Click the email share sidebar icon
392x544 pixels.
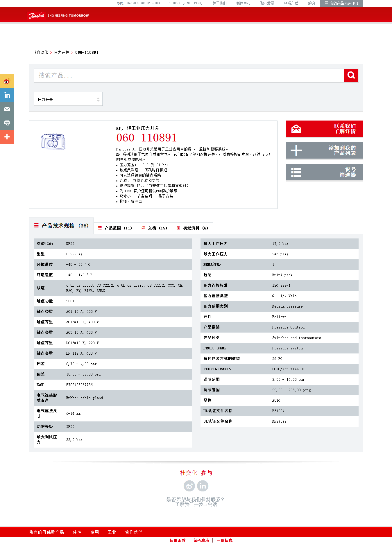pyautogui.click(x=7, y=109)
